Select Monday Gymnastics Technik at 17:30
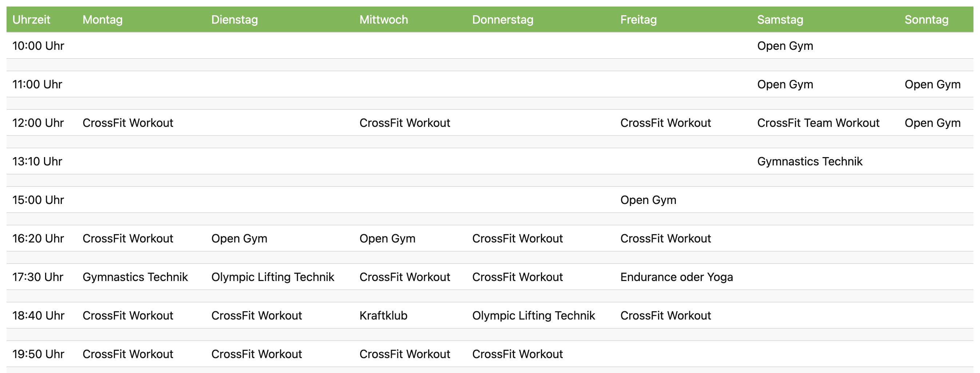Image resolution: width=980 pixels, height=373 pixels. coord(135,277)
